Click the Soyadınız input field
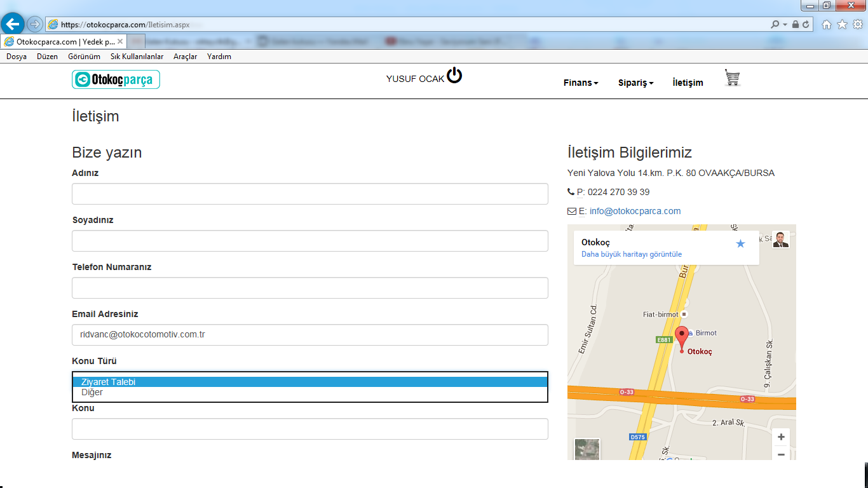 [310, 241]
